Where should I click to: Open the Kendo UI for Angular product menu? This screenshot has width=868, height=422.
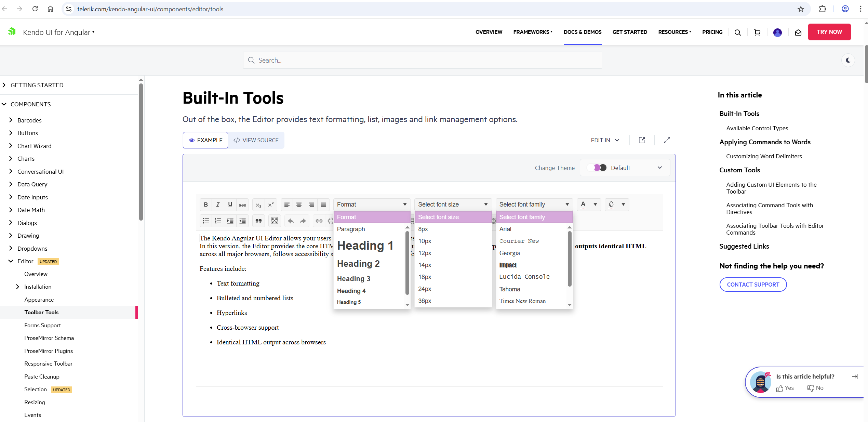click(59, 32)
